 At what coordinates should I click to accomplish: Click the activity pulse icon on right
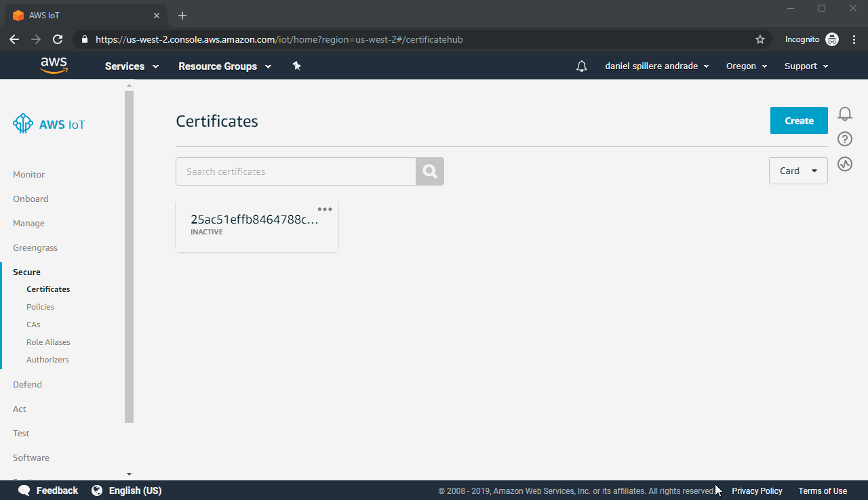(844, 164)
